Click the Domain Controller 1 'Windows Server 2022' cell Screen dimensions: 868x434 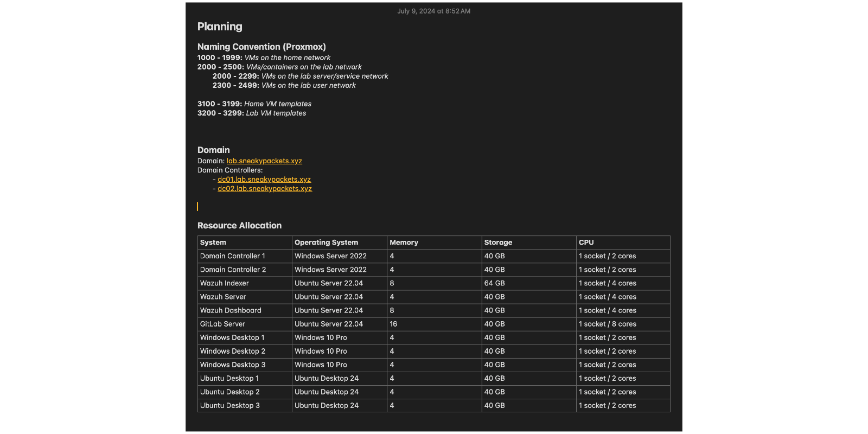(x=340, y=256)
